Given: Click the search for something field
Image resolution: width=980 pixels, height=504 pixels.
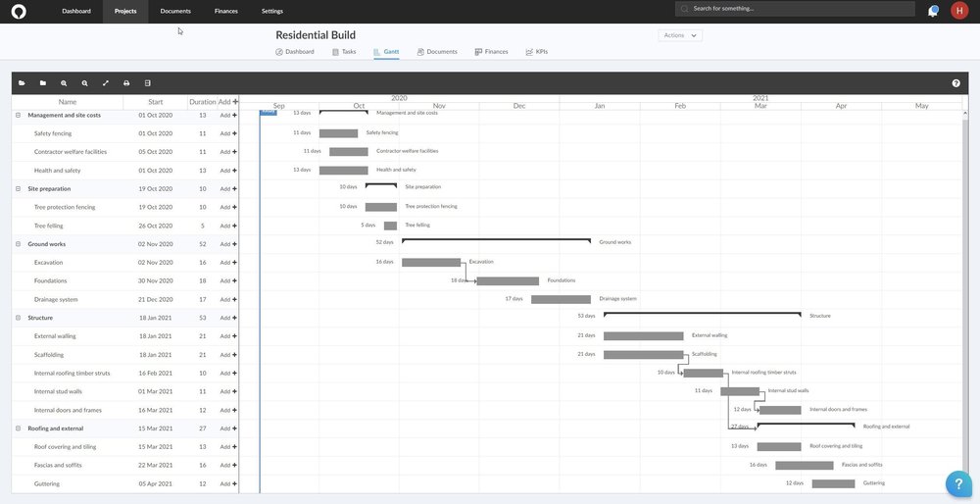Looking at the screenshot, I should 795,9.
